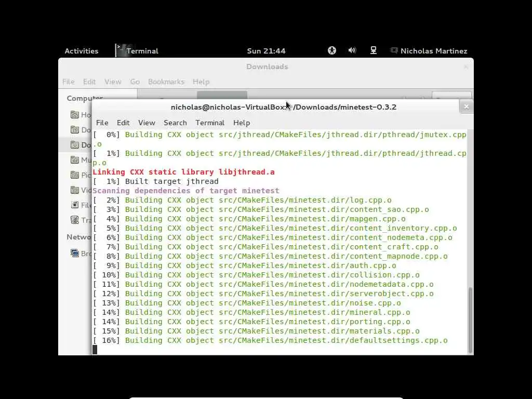
Task: Click the Home folder icon in Downloads sidebar
Action: click(x=75, y=115)
